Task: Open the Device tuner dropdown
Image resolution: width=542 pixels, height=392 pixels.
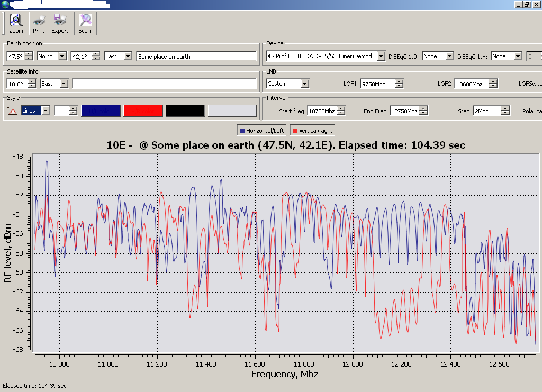Action: click(x=381, y=56)
